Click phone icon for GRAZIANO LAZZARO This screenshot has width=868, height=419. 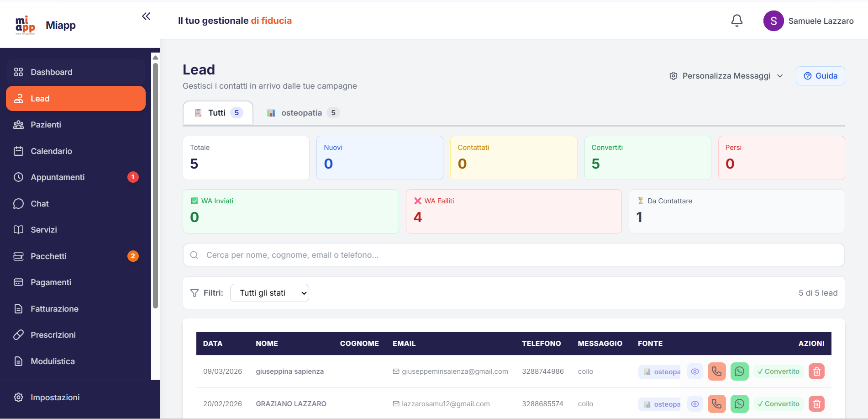tap(716, 404)
